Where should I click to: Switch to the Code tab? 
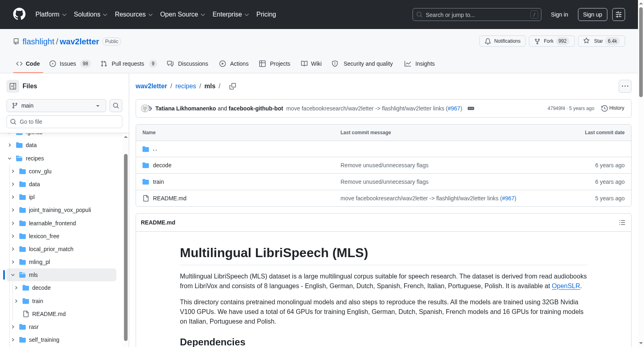[28, 64]
